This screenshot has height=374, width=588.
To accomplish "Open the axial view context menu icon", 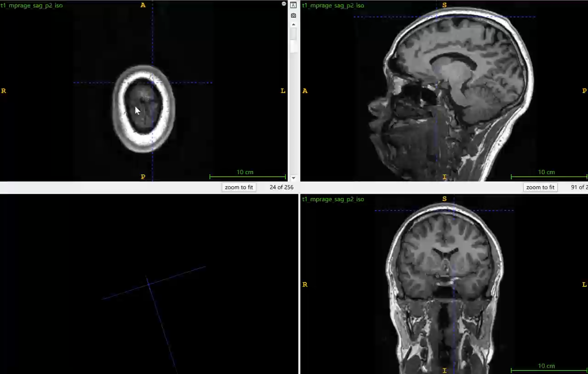I will click(x=284, y=4).
